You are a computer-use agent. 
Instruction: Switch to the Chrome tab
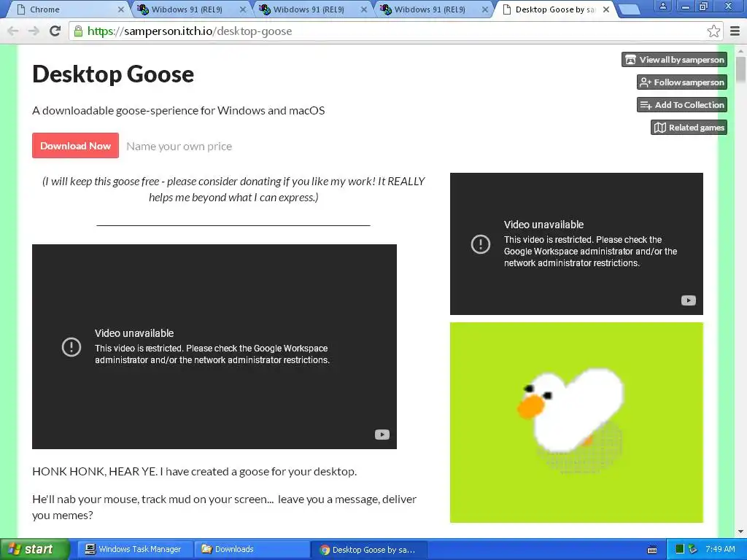(66, 9)
